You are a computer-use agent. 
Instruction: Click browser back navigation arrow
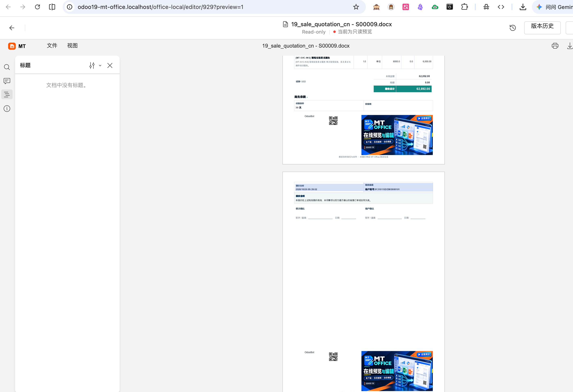(8, 7)
